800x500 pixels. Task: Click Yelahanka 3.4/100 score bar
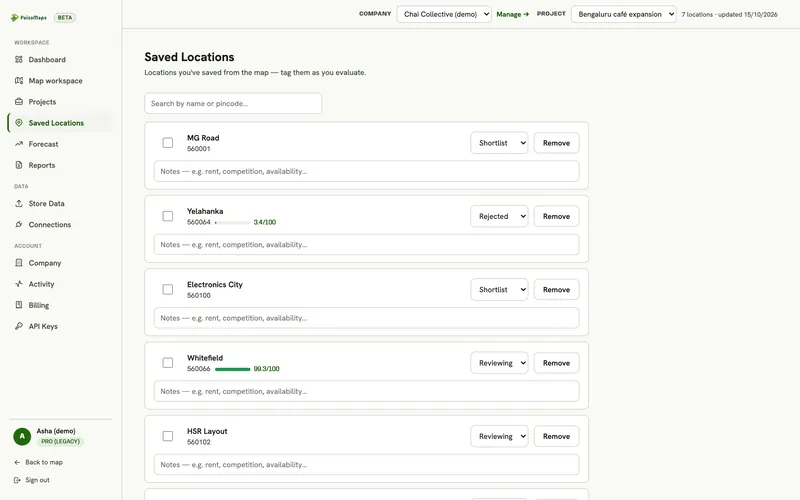click(233, 222)
